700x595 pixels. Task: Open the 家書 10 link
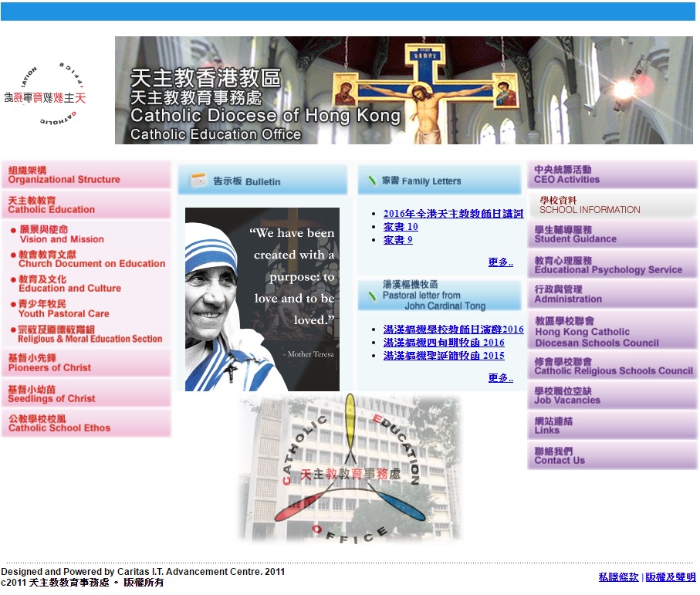401,227
